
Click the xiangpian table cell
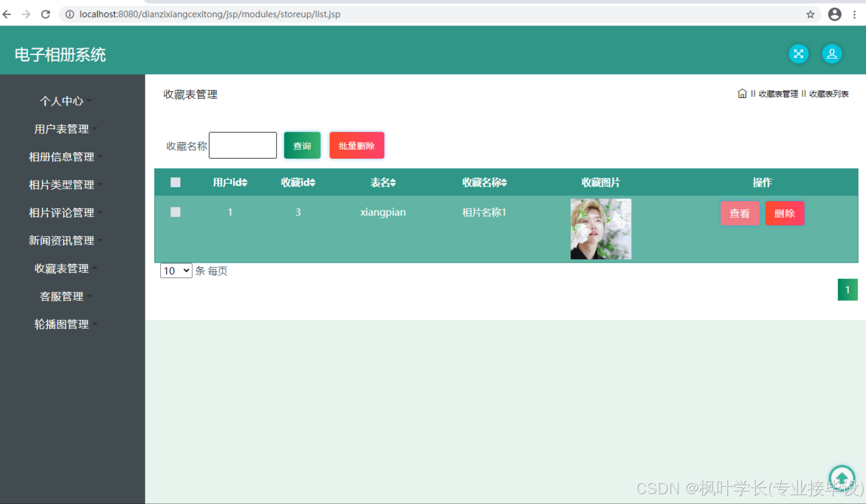click(x=383, y=212)
